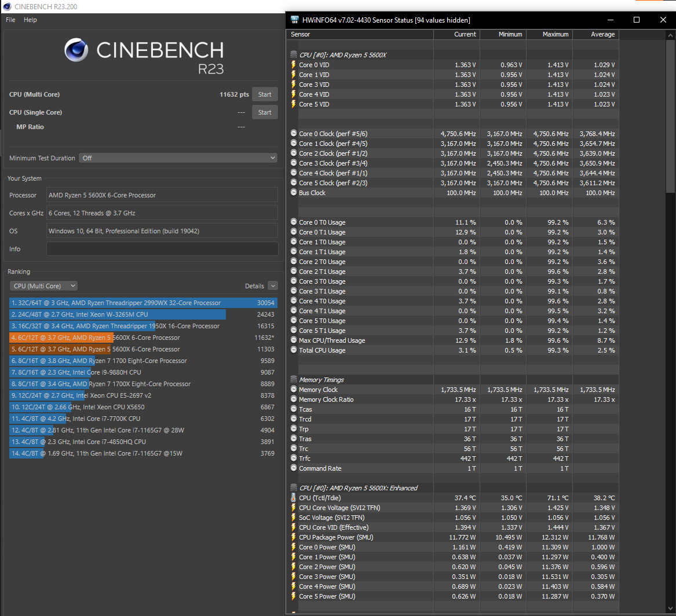The height and width of the screenshot is (616, 676).
Task: Maximize the HWiNFO64 Sensor Status window
Action: tap(637, 20)
